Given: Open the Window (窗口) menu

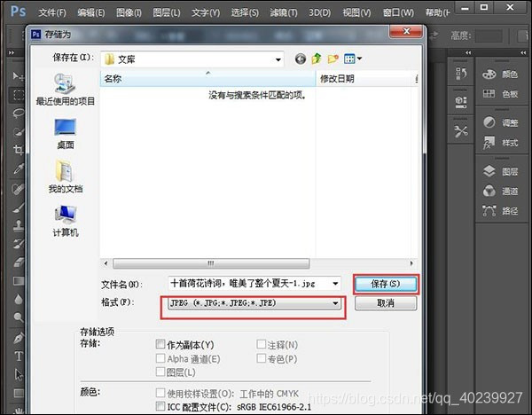Looking at the screenshot, I should tap(398, 13).
